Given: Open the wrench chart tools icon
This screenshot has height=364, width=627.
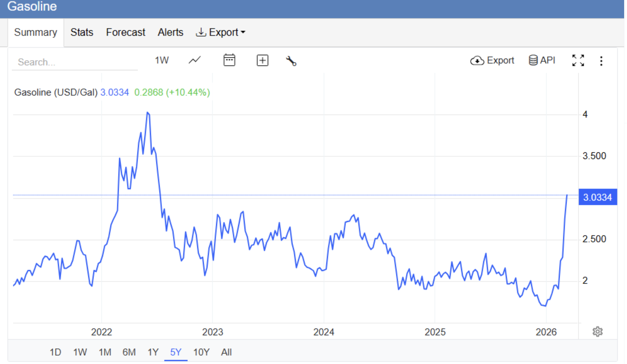Looking at the screenshot, I should pyautogui.click(x=291, y=61).
